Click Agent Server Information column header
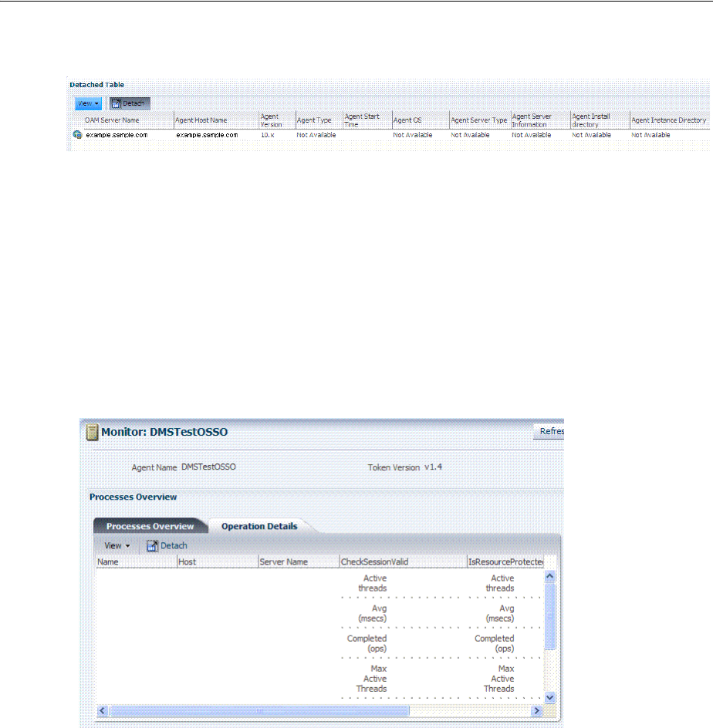The image size is (713, 728). pos(532,120)
